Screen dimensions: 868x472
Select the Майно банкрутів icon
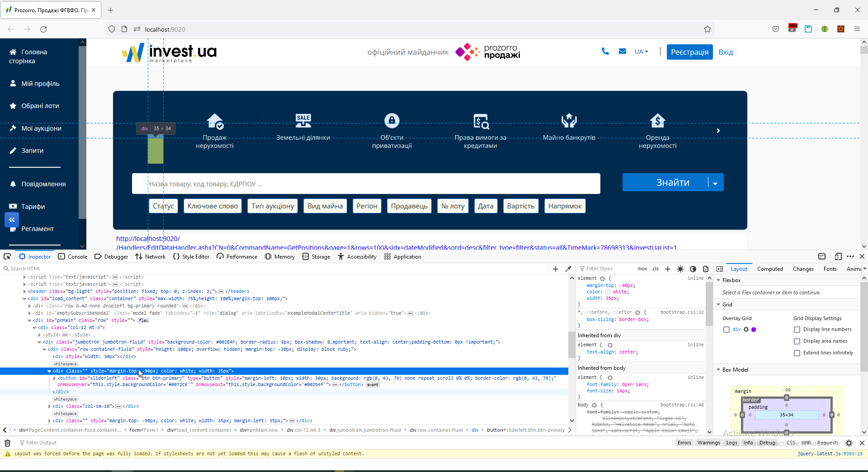click(x=569, y=121)
